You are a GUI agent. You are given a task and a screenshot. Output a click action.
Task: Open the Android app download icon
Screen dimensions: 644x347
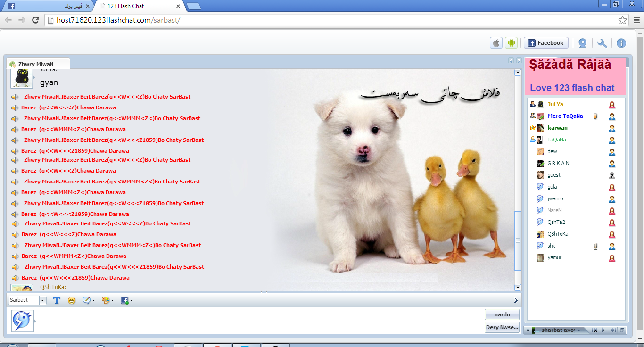click(x=511, y=43)
